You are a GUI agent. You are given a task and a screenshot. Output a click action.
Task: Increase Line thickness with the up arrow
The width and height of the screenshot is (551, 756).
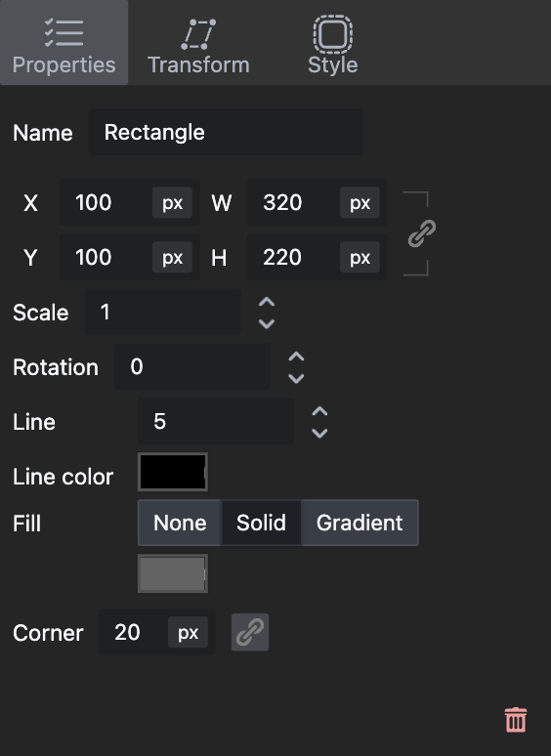[319, 412]
